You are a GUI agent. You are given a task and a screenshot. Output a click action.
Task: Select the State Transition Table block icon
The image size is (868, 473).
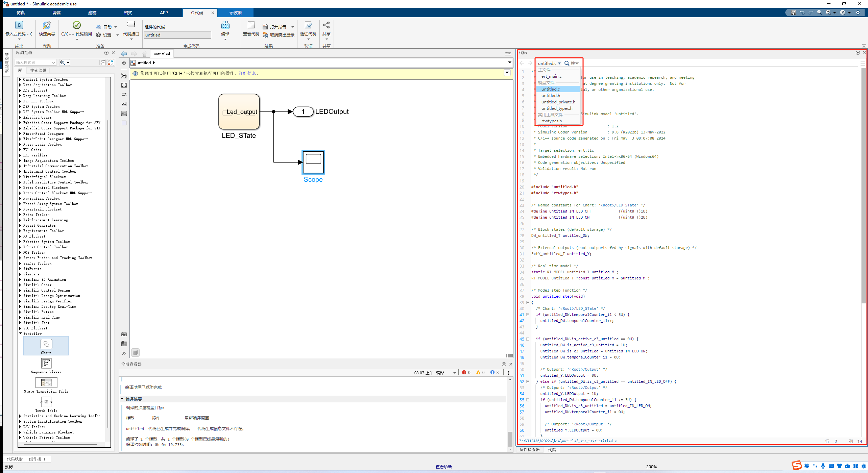46,382
